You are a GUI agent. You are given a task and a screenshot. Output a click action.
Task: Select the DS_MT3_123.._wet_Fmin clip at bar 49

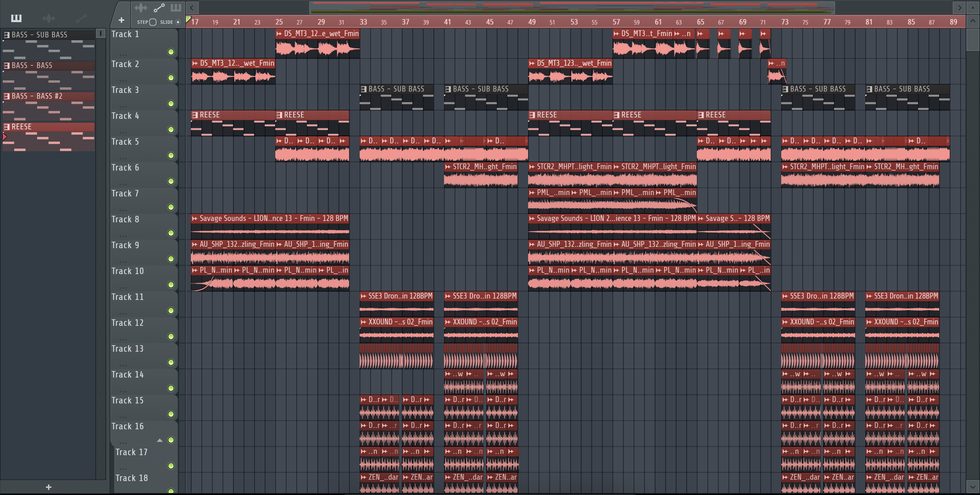(x=570, y=71)
